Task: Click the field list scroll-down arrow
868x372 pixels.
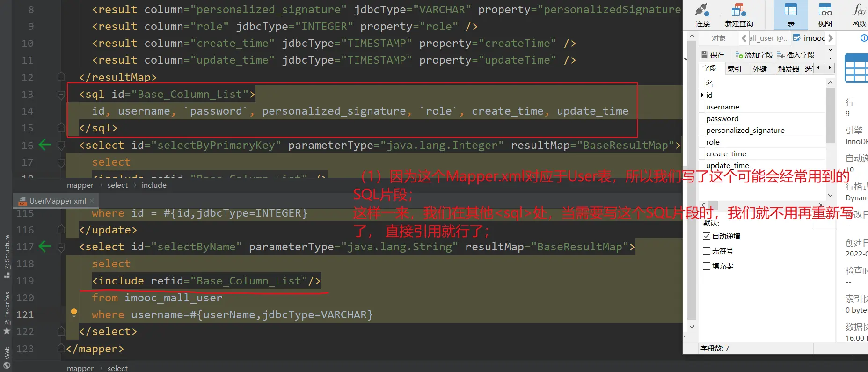Action: 831,195
